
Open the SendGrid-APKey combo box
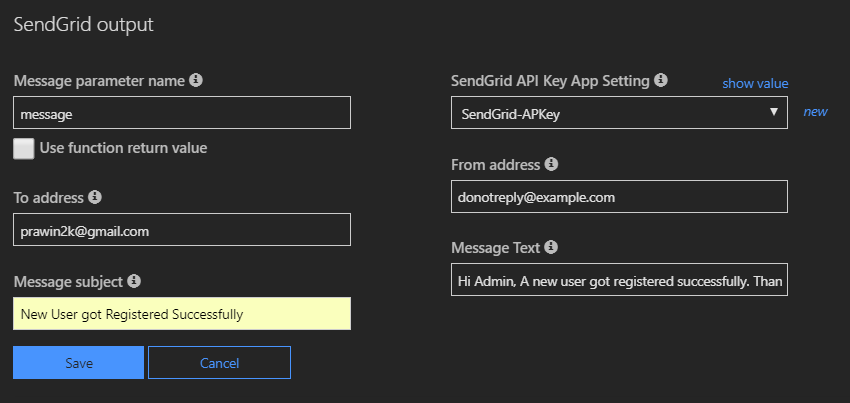(x=610, y=113)
